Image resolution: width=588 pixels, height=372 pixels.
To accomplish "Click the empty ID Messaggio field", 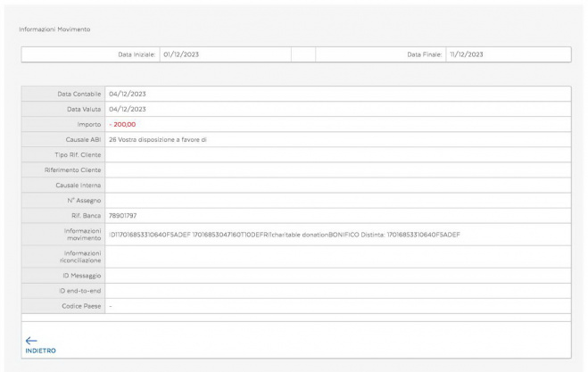I will 337,276.
